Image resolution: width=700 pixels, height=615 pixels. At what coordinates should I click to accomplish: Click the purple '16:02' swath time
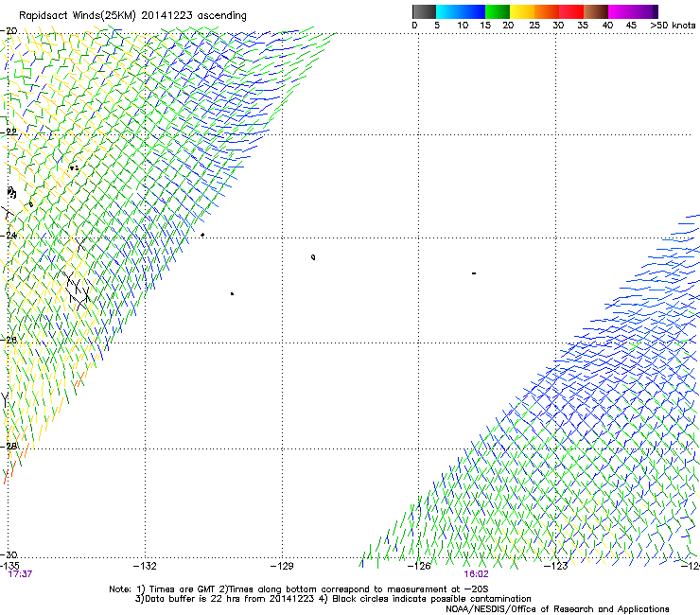(476, 574)
